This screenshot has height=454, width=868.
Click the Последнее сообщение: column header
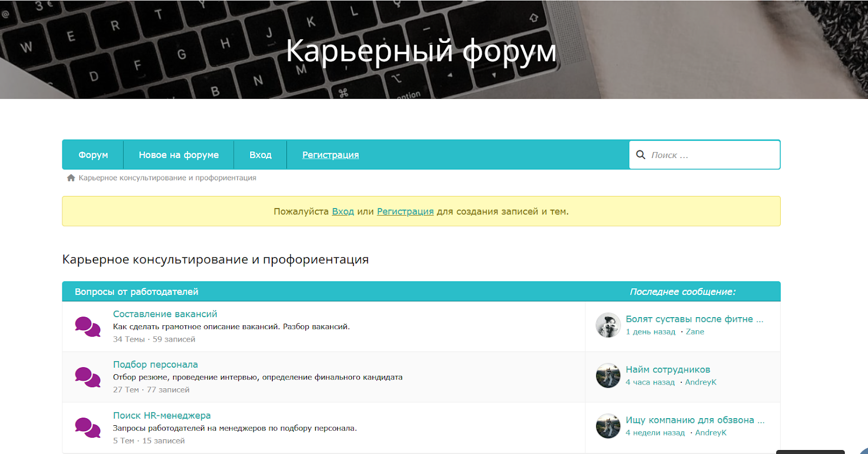pos(682,292)
